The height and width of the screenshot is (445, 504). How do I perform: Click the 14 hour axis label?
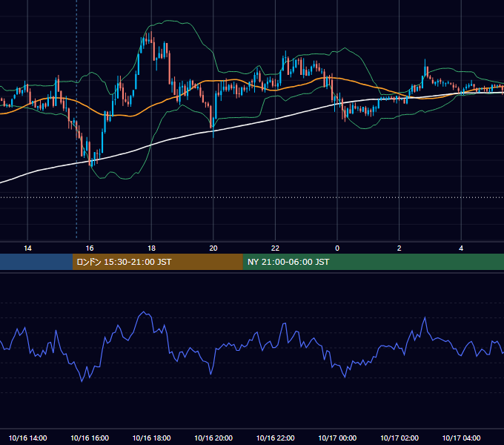pos(27,248)
